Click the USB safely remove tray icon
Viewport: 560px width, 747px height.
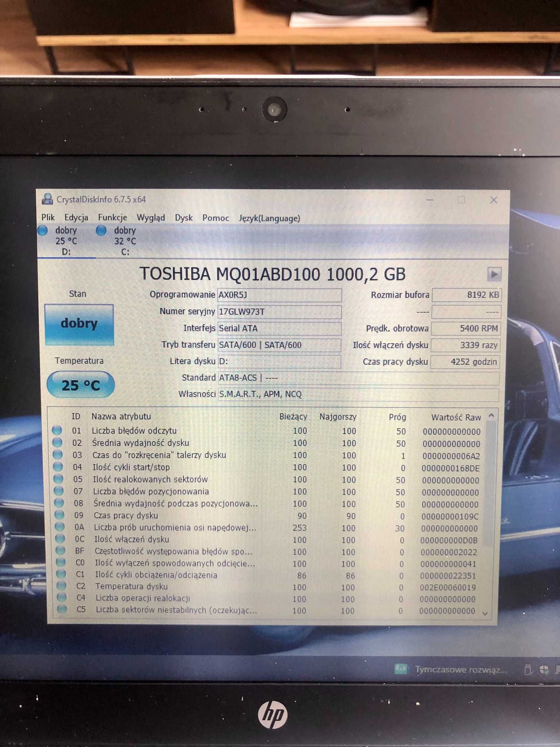528,670
